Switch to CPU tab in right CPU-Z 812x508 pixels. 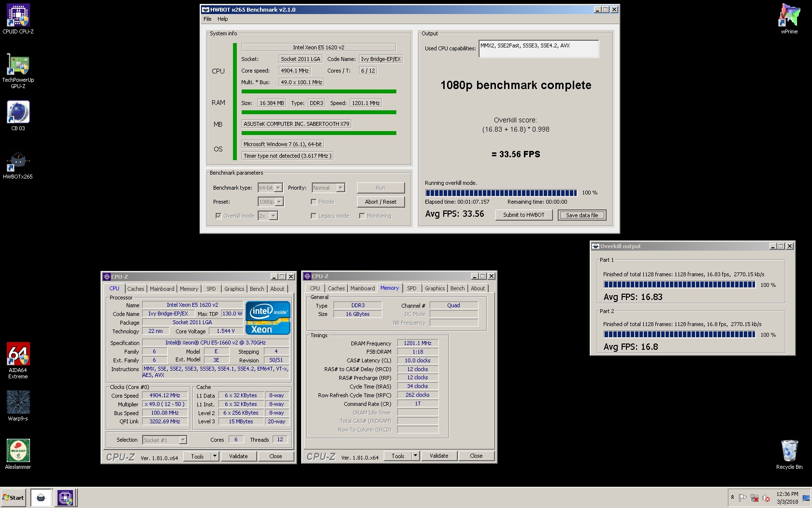(315, 288)
